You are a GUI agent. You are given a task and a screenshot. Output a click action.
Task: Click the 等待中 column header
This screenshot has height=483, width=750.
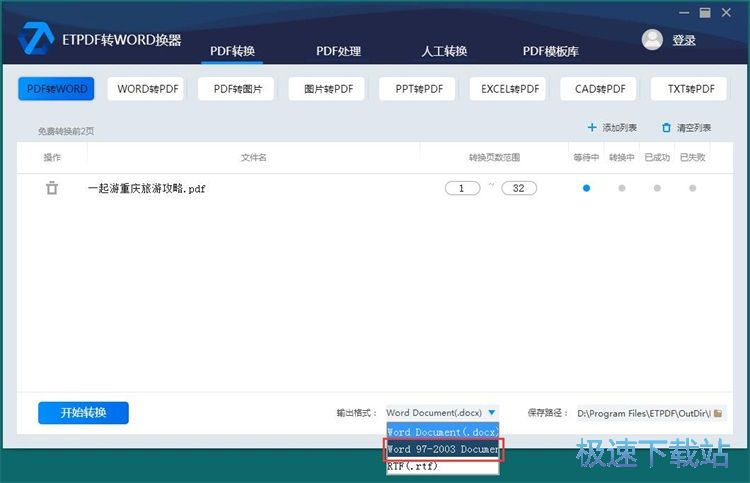click(586, 157)
